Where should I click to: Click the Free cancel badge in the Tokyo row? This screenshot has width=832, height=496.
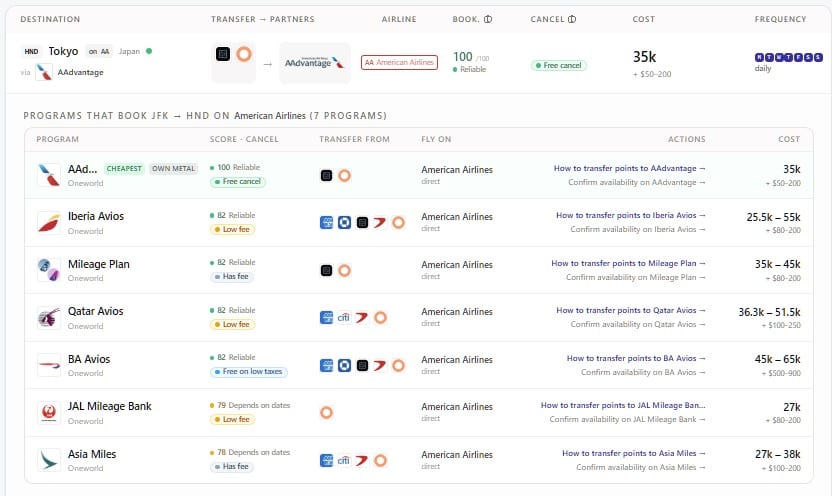coord(559,65)
